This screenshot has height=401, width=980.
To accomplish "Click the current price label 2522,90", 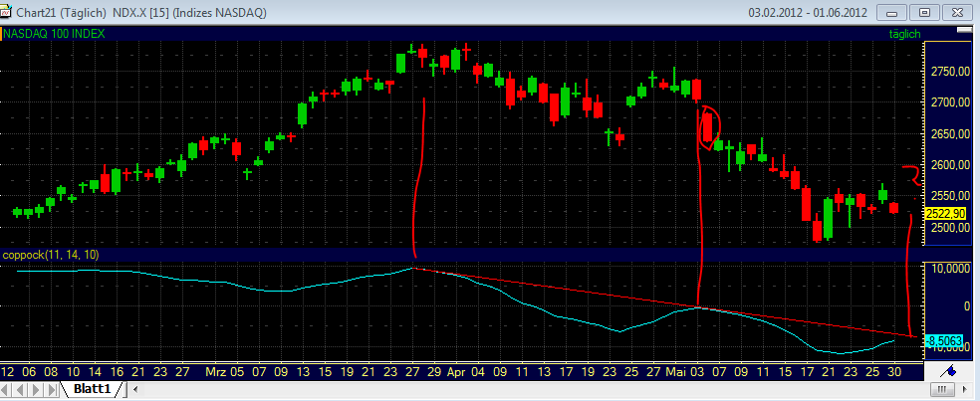I will point(945,214).
